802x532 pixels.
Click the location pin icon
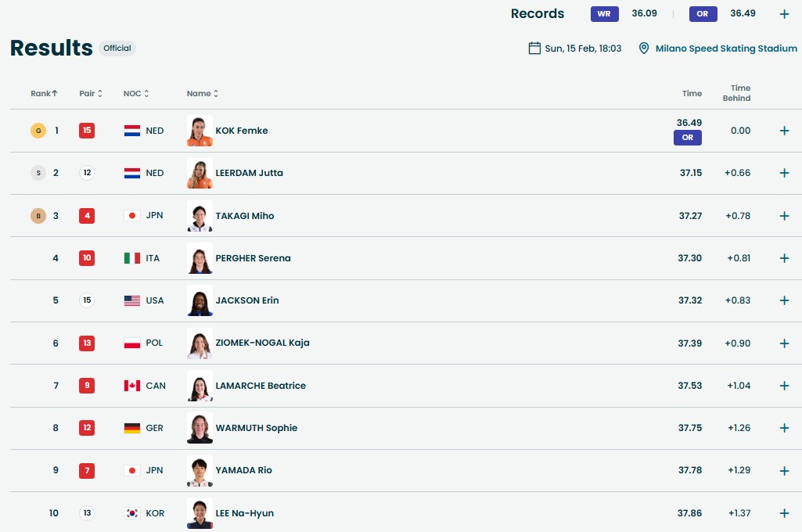pyautogui.click(x=644, y=49)
